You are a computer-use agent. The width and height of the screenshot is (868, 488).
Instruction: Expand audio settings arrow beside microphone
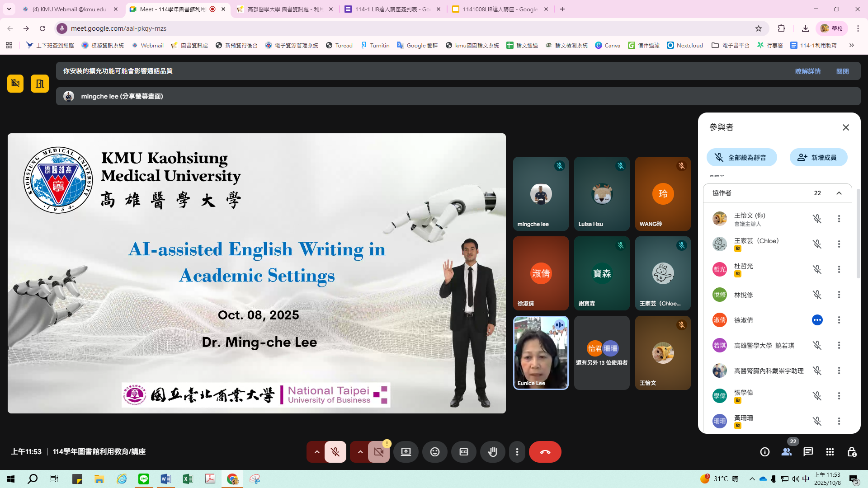pos(317,452)
